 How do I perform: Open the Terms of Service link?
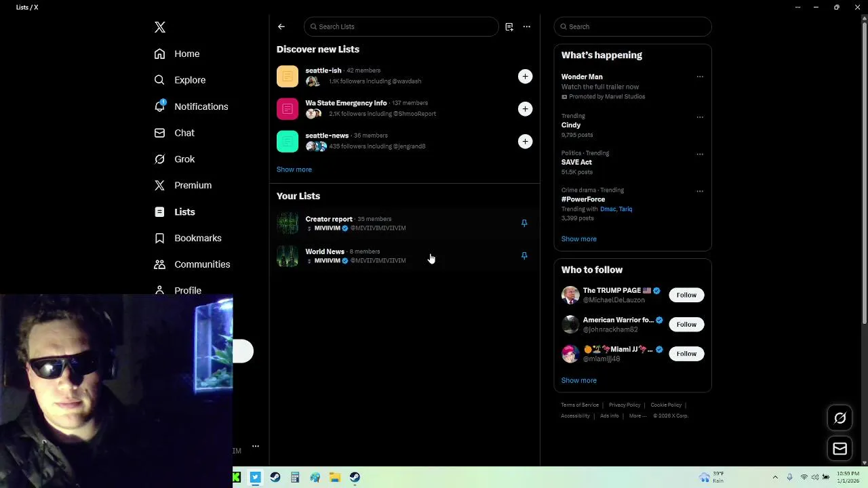tap(580, 405)
